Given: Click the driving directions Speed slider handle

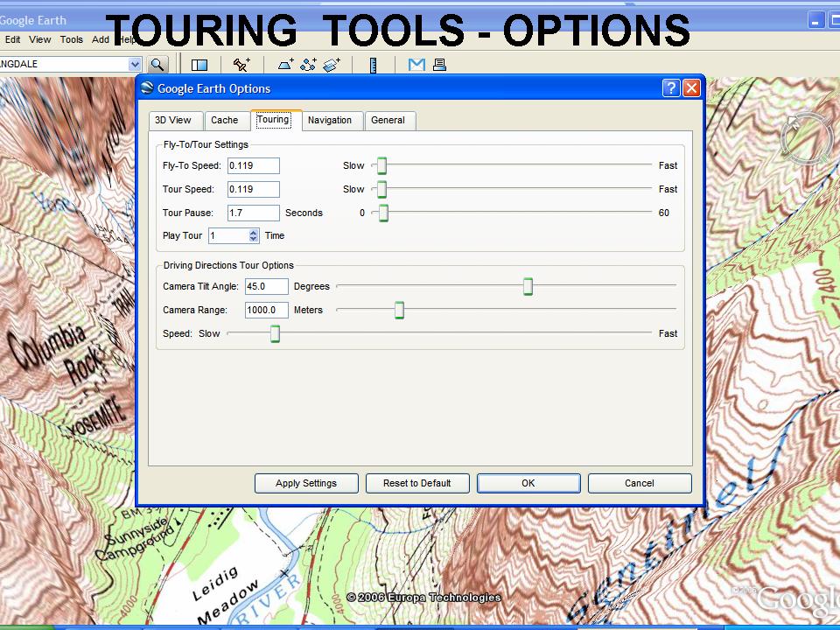Looking at the screenshot, I should tap(275, 333).
